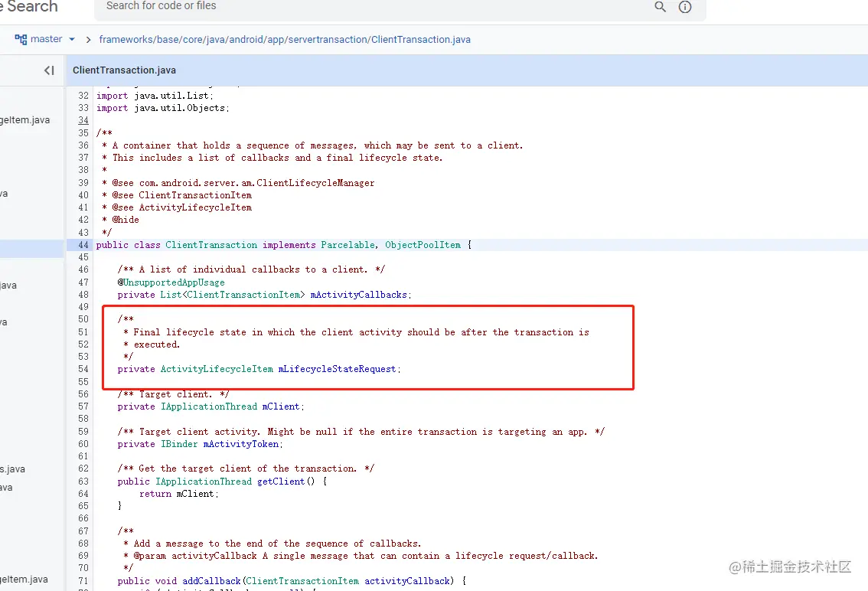Go to the frameworks breadcrumb folder

click(126, 39)
